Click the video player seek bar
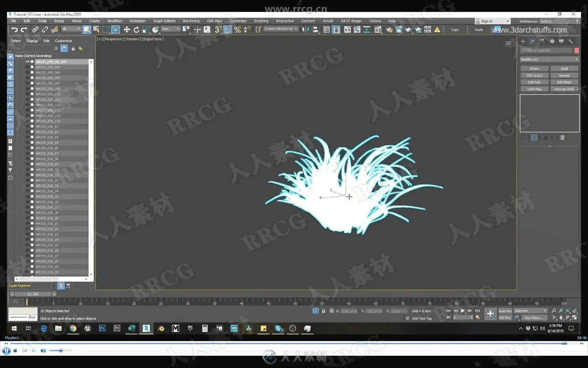 pyautogui.click(x=294, y=343)
